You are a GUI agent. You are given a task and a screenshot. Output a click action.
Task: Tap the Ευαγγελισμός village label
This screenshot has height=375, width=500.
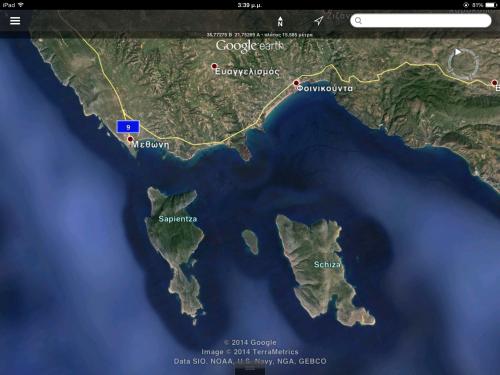[x=247, y=72]
